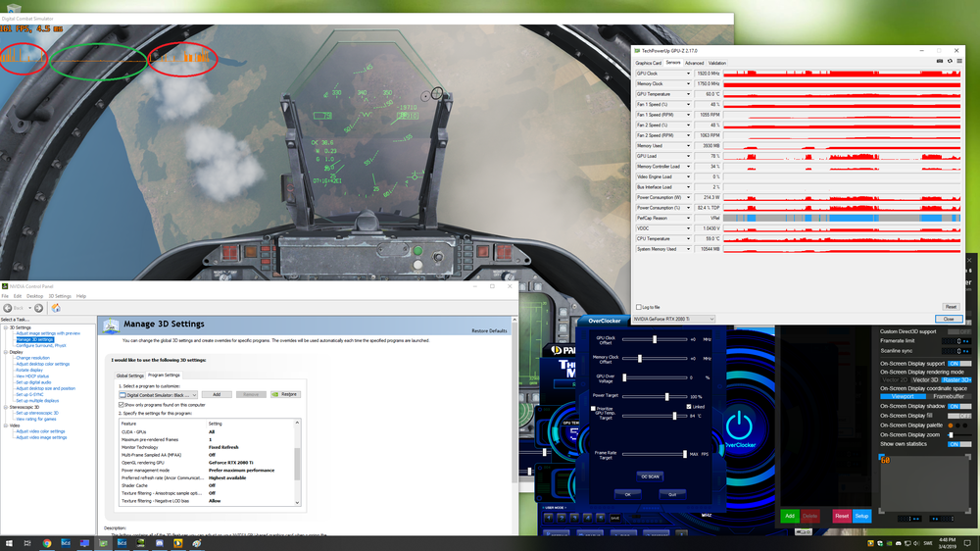Open the PerfCap Reason sensor dropdown
980x551 pixels.
click(x=688, y=219)
